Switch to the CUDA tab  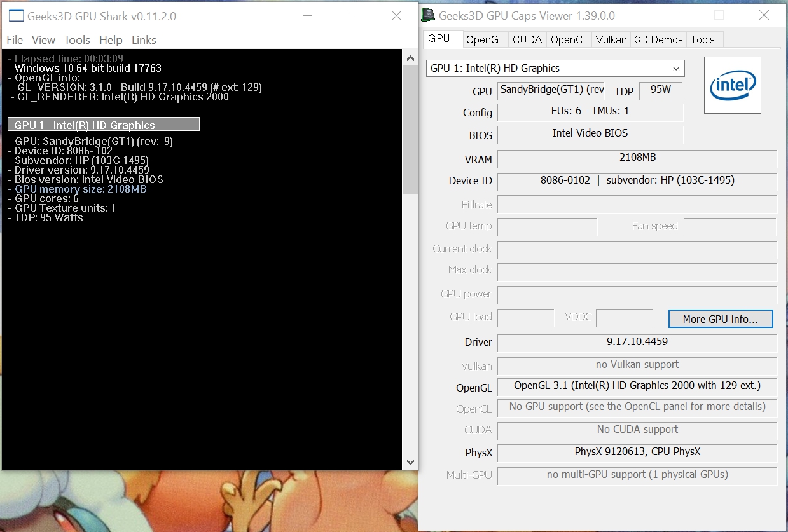[527, 39]
